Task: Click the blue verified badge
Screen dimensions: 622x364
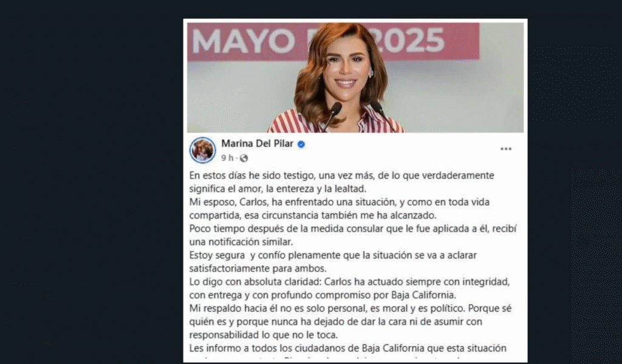Action: point(301,144)
